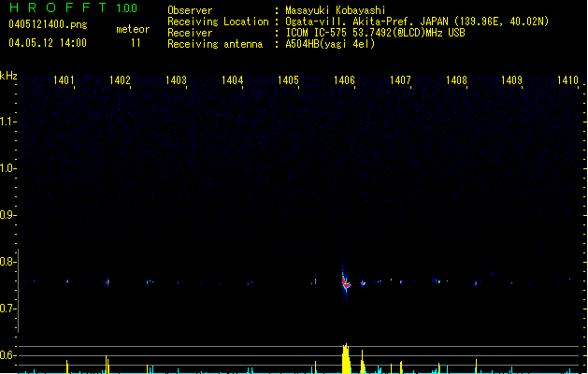Viewport: 588px width, 374px height.
Task: Click the large meteor echo at 1406
Action: point(346,284)
